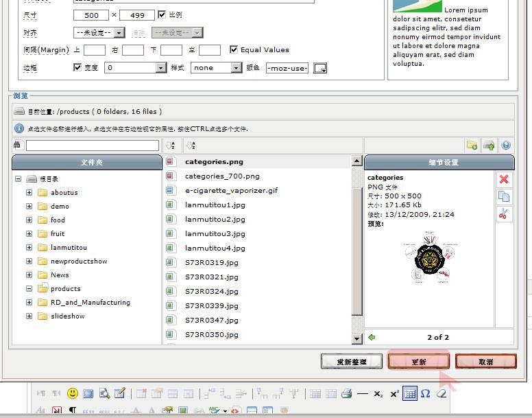Click the red X delete file icon
This screenshot has width=532, height=418.
tap(504, 179)
